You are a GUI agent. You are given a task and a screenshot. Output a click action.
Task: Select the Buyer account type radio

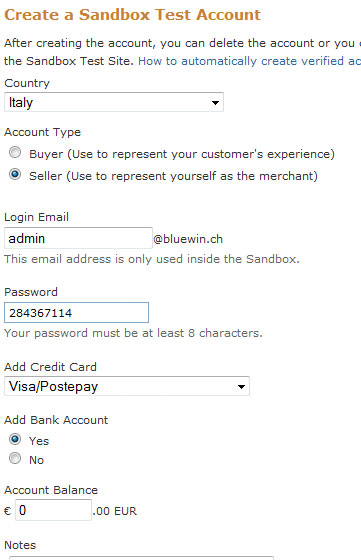(x=15, y=152)
